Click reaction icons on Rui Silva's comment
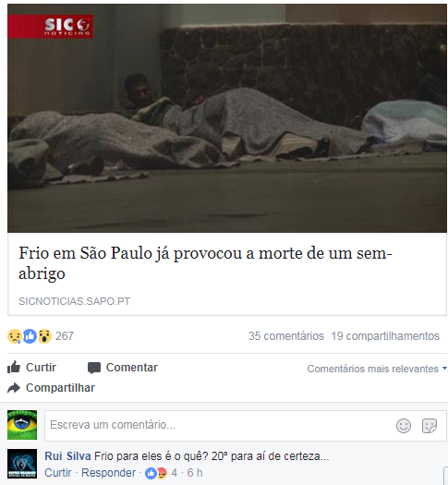 pyautogui.click(x=156, y=473)
